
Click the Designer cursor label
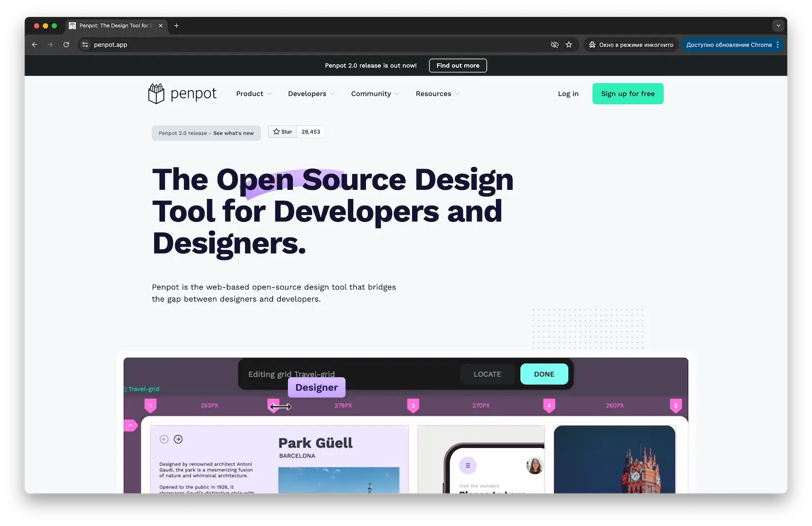(x=317, y=387)
